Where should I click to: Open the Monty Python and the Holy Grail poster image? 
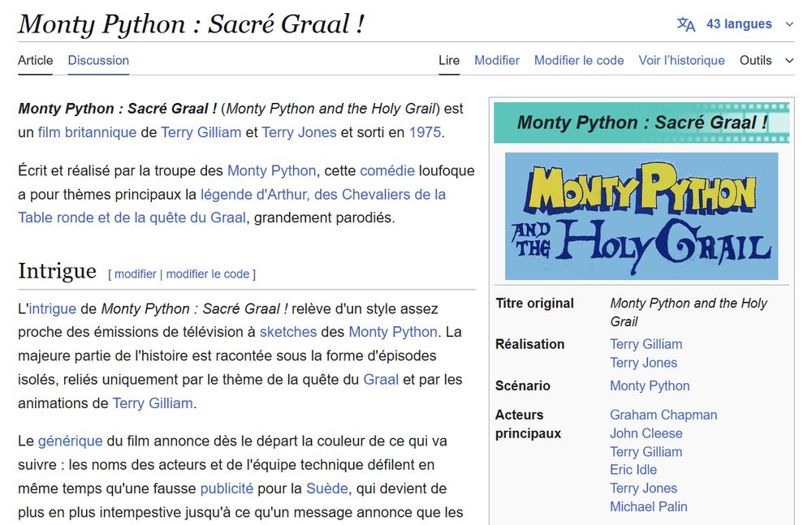(641, 216)
